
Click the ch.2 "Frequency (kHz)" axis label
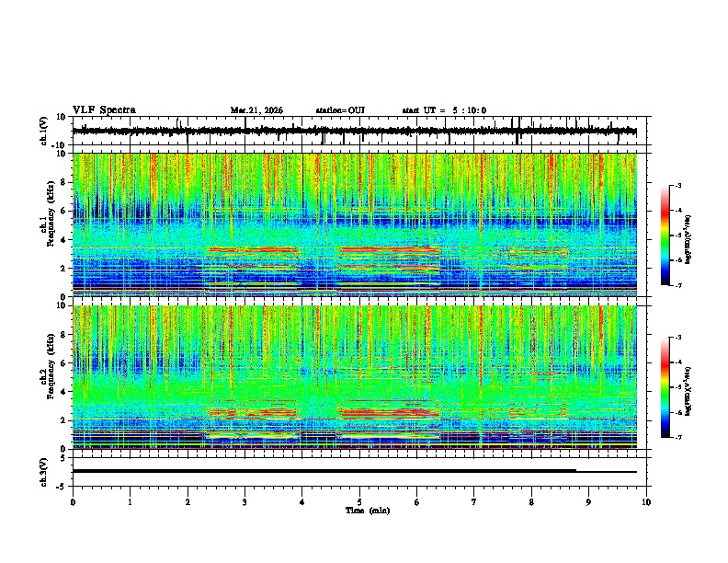point(51,366)
